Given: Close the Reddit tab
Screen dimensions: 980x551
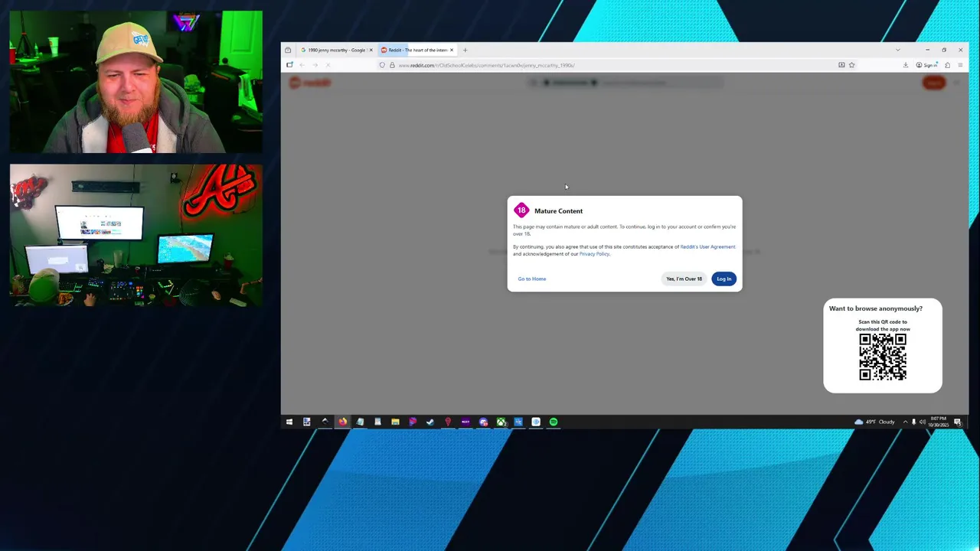Looking at the screenshot, I should point(452,50).
